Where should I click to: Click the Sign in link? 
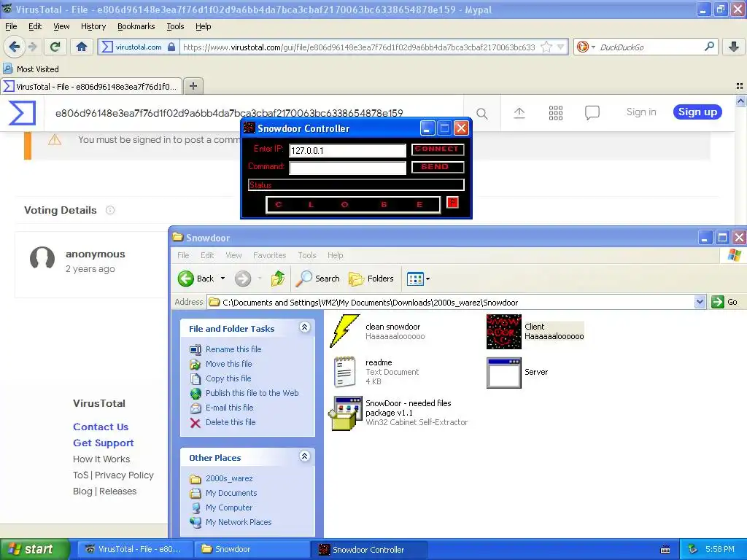click(x=640, y=112)
